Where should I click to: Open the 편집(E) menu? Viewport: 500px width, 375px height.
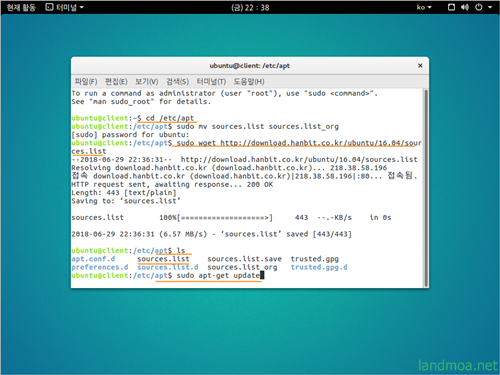pyautogui.click(x=116, y=82)
